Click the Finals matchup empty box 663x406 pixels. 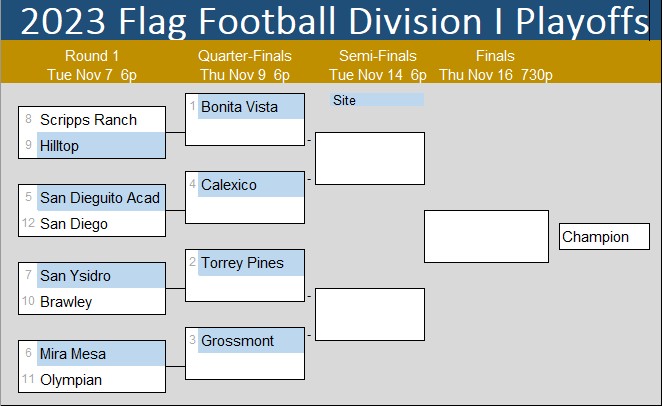point(486,236)
